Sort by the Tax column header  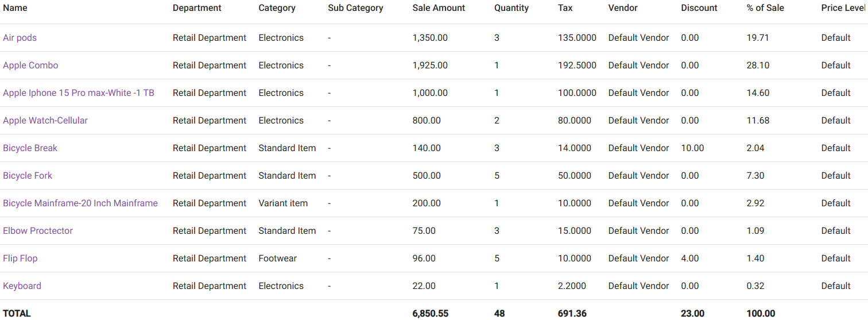(x=565, y=8)
